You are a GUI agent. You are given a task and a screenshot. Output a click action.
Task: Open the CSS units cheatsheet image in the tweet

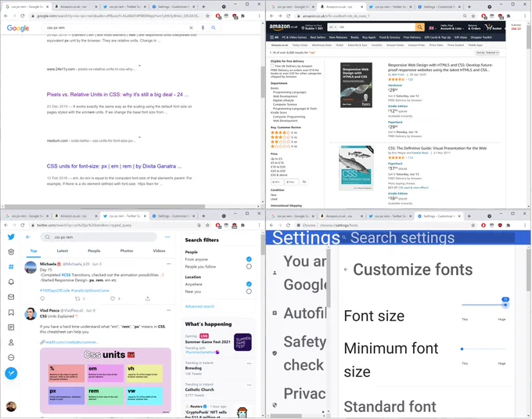(106, 381)
